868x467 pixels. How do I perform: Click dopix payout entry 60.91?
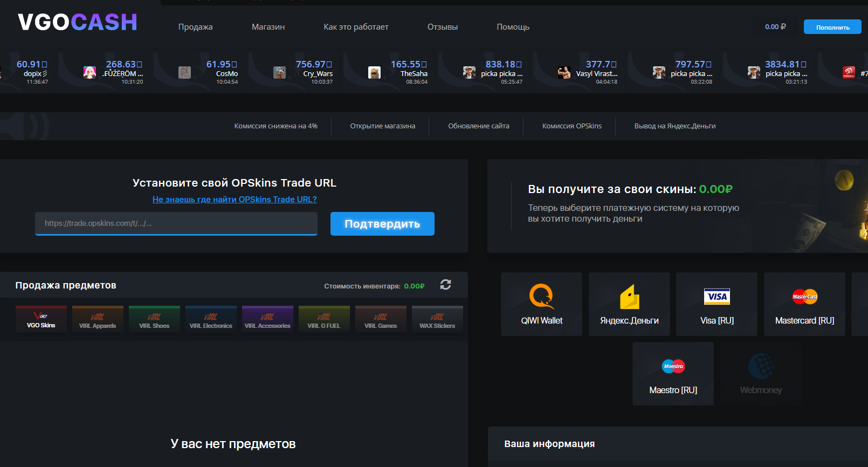27,72
